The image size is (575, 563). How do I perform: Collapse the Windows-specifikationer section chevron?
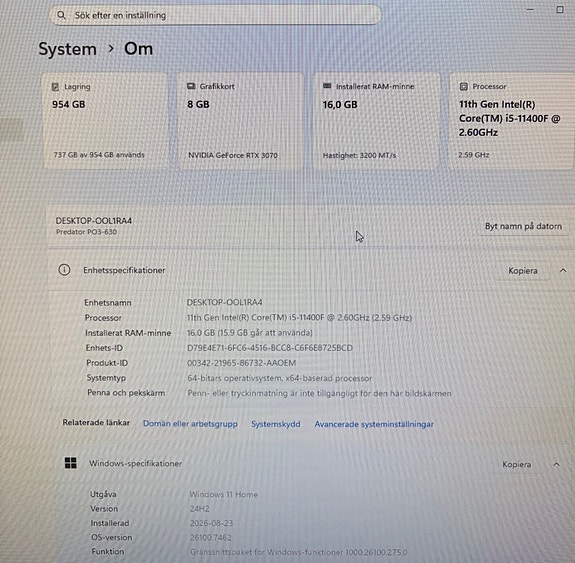[x=556, y=465]
